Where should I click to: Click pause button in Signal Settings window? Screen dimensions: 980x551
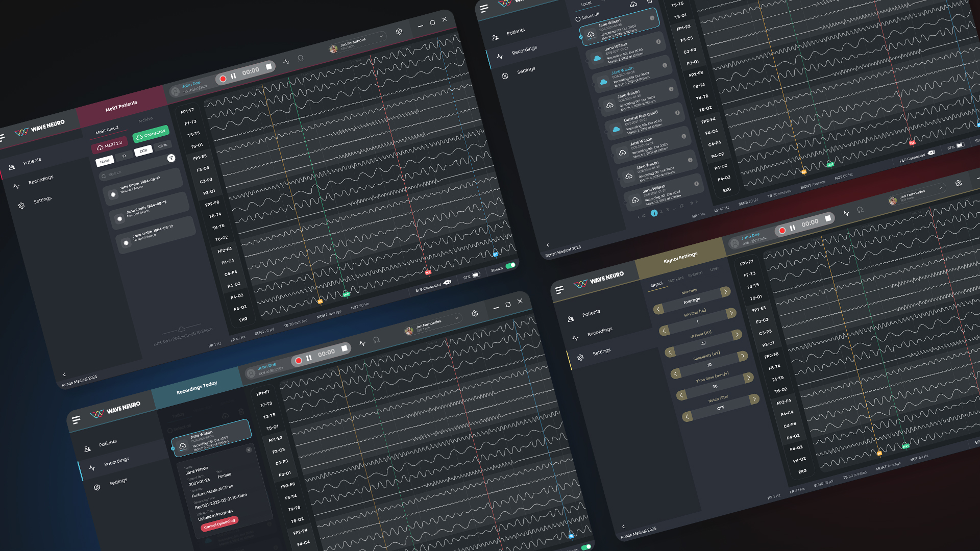pos(793,228)
